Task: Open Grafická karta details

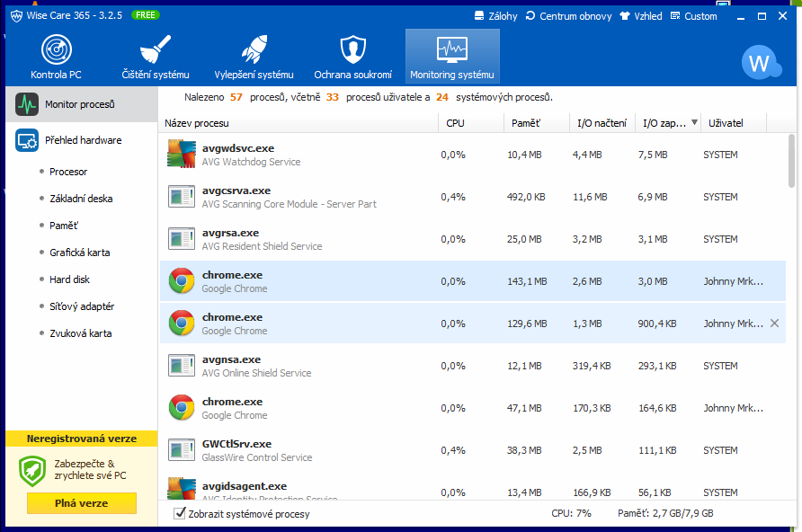Action: pos(79,253)
